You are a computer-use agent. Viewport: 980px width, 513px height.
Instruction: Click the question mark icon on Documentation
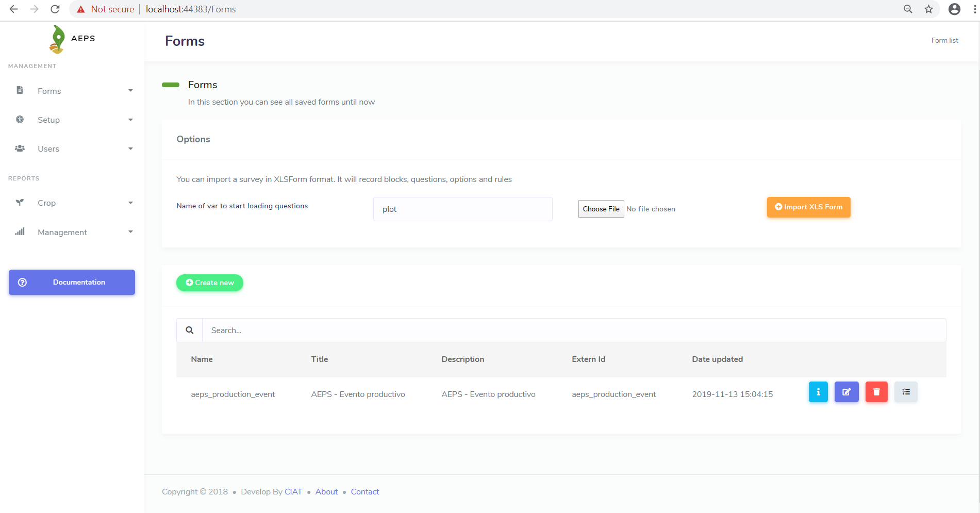tap(22, 282)
